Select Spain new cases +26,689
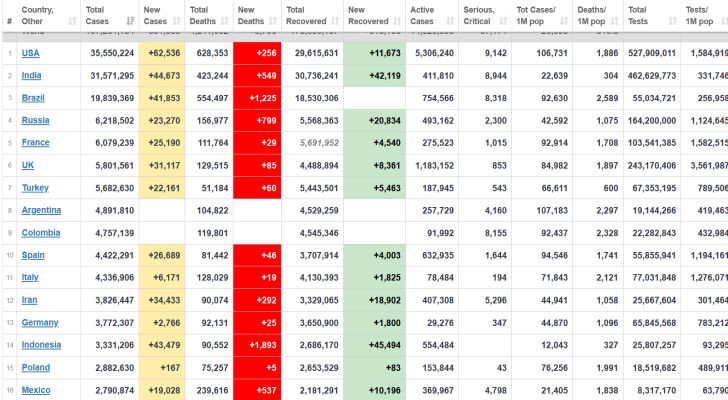This screenshot has width=728, height=400. click(164, 255)
